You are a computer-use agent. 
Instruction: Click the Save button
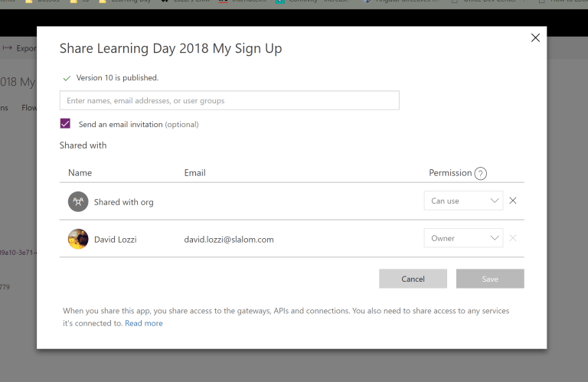(490, 279)
